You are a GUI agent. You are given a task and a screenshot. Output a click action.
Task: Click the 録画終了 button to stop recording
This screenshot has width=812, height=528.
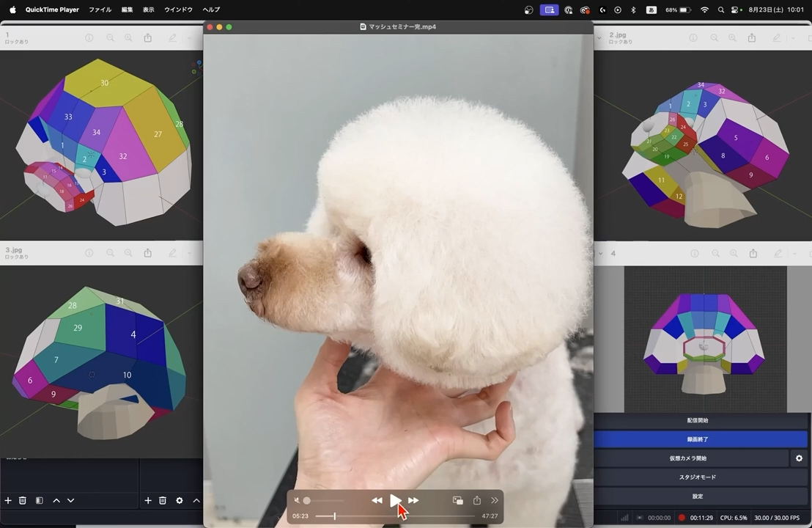pyautogui.click(x=697, y=439)
